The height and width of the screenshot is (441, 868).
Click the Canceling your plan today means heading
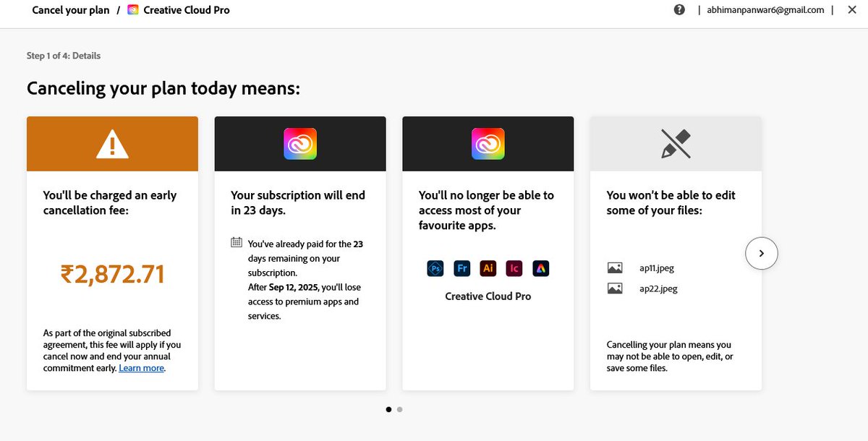[x=163, y=89]
